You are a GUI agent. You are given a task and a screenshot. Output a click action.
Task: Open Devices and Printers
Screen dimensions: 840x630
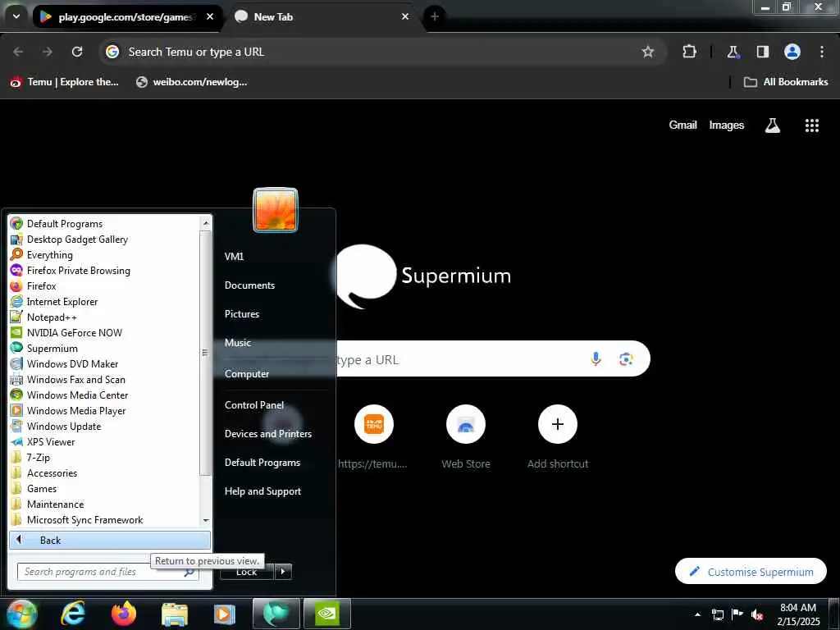[268, 434]
